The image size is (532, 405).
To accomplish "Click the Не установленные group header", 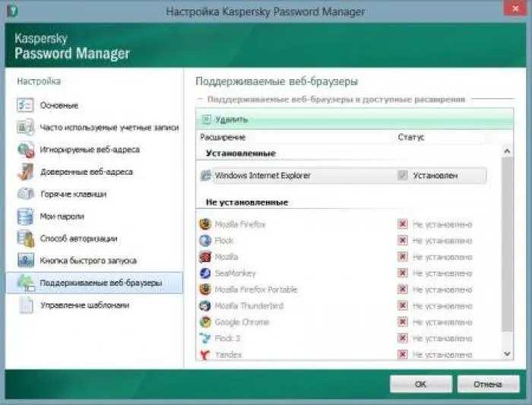I will pyautogui.click(x=247, y=202).
